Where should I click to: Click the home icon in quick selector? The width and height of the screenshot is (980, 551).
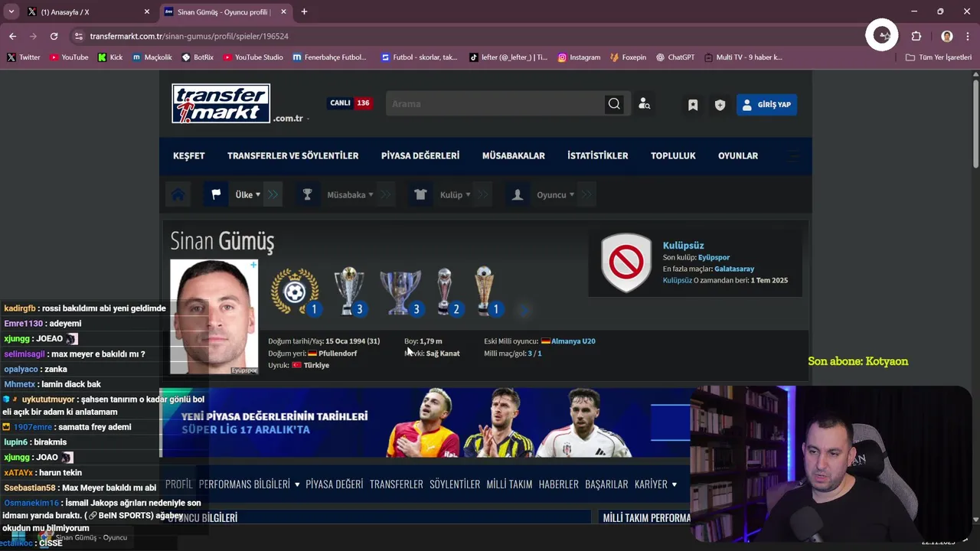(178, 194)
